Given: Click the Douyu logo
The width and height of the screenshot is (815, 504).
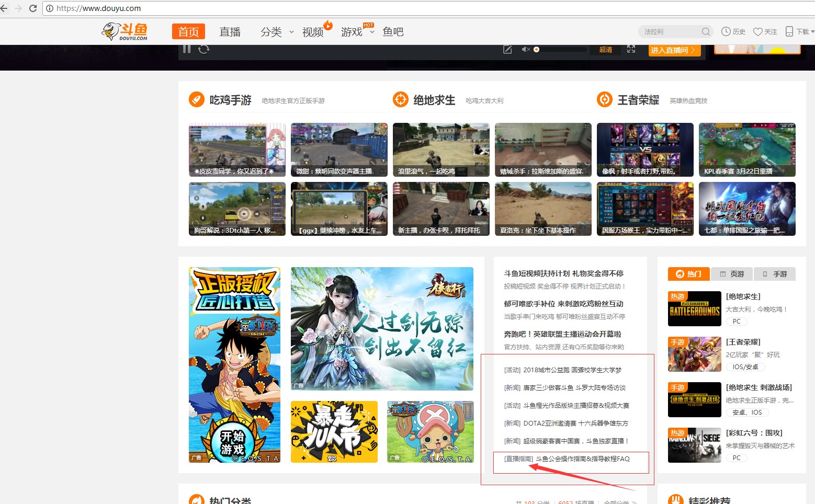Looking at the screenshot, I should (x=124, y=32).
